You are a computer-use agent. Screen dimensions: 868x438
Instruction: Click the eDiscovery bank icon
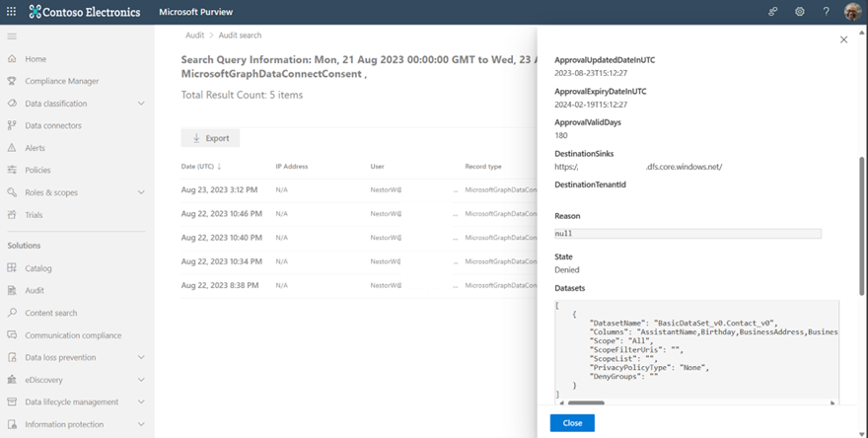(12, 380)
